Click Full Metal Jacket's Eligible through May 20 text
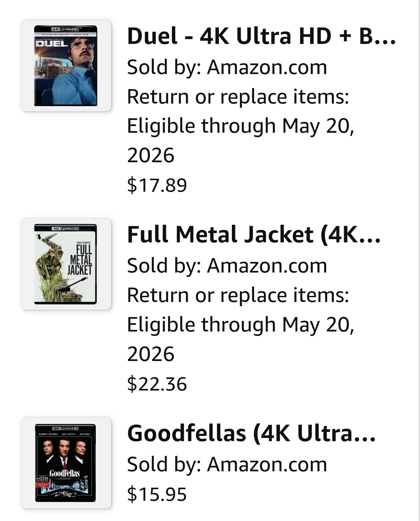This screenshot has height=521, width=420. click(240, 324)
